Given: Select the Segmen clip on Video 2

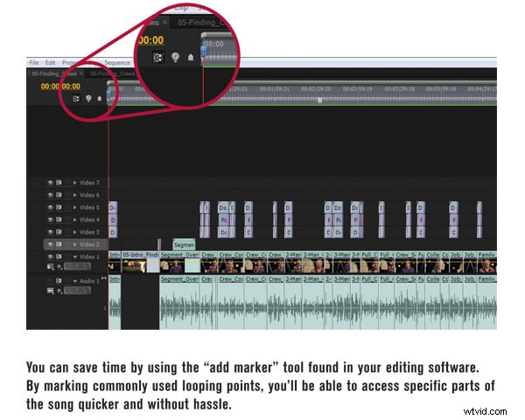Looking at the screenshot, I should coord(184,244).
